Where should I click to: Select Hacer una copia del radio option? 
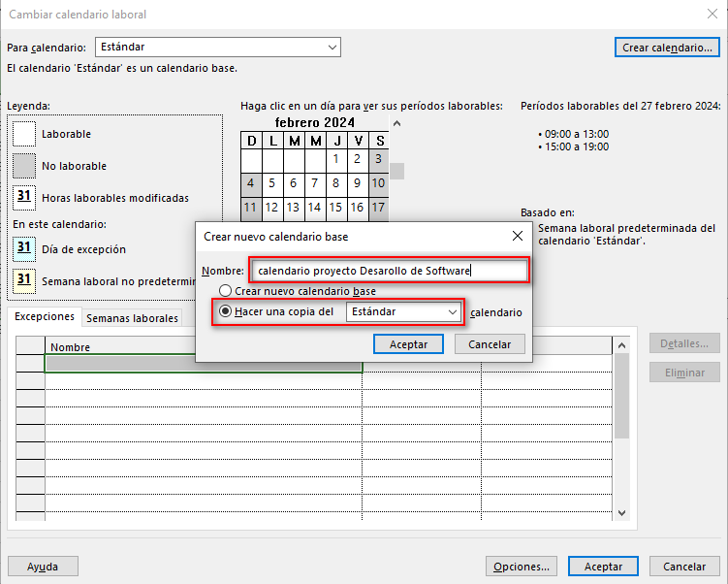[x=226, y=311]
